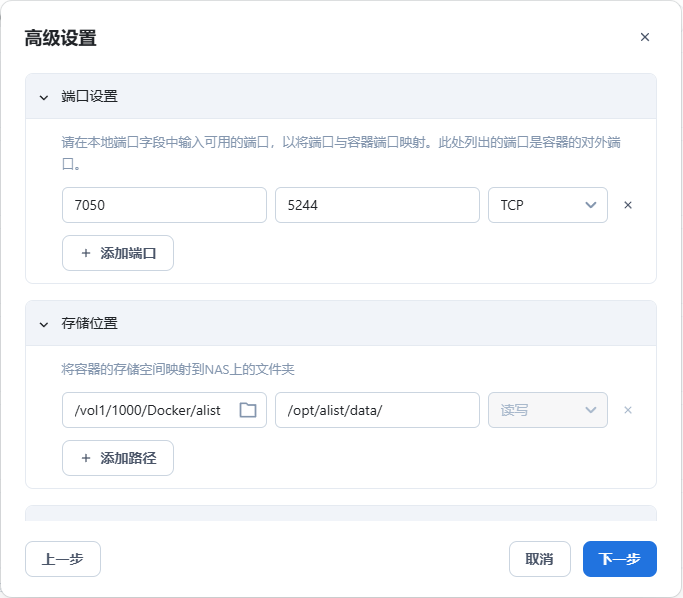Click the 将容器的存储空间映射到NAS上的文件夹 description
The image size is (683, 598).
178,369
